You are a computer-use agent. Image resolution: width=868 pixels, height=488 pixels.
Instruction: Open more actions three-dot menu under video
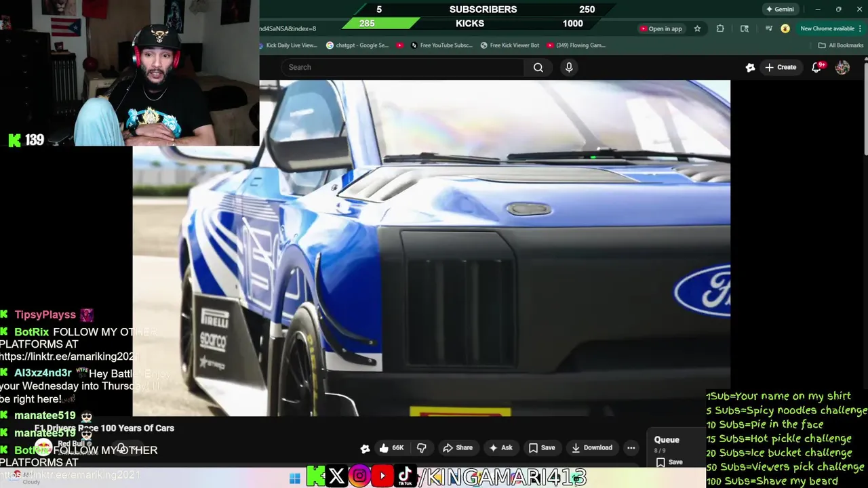[x=631, y=447]
